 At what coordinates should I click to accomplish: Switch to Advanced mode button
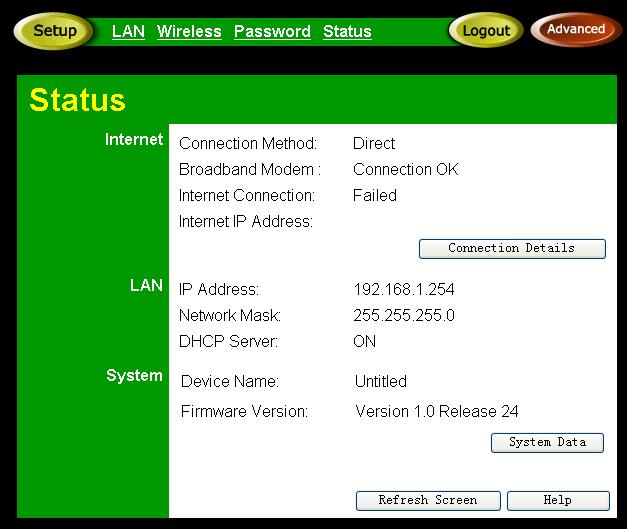576,29
